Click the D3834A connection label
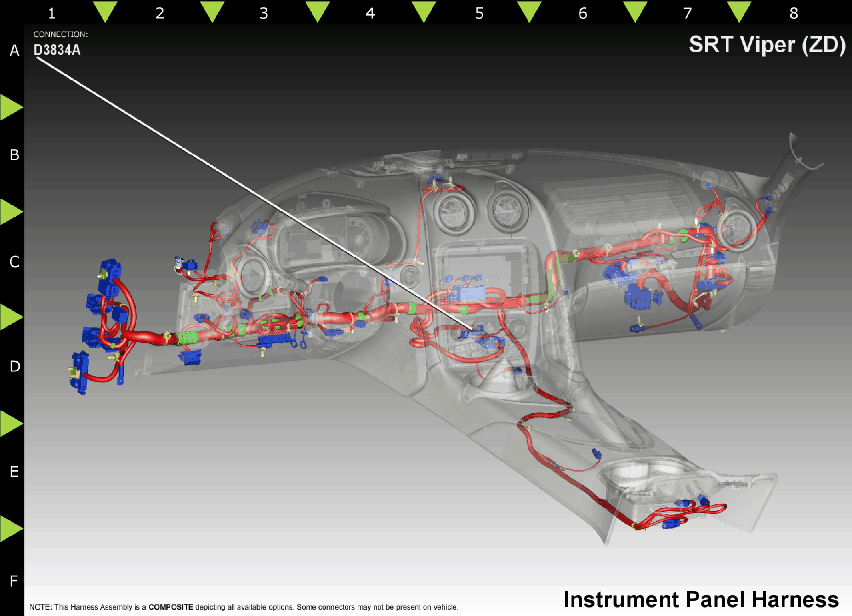Image resolution: width=852 pixels, height=616 pixels. 57,50
